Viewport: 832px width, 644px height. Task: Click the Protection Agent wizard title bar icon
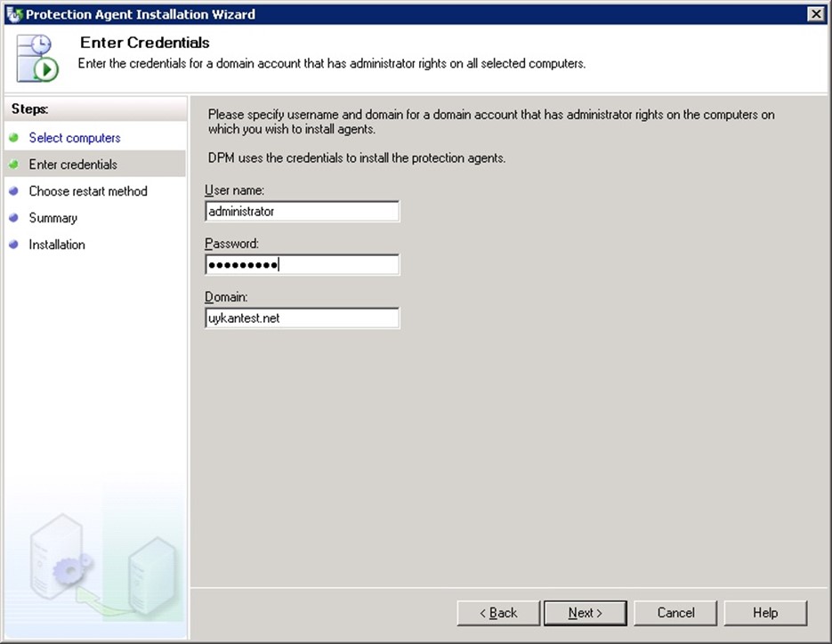(x=13, y=13)
